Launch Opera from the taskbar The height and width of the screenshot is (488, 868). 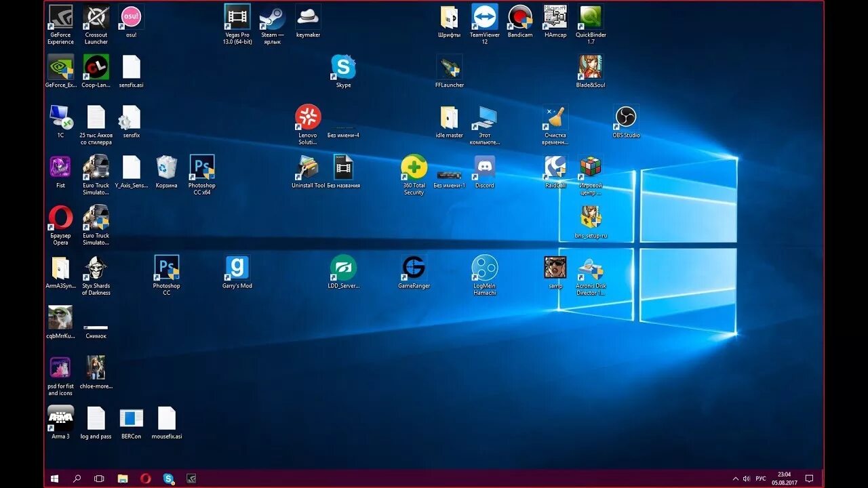click(x=145, y=478)
